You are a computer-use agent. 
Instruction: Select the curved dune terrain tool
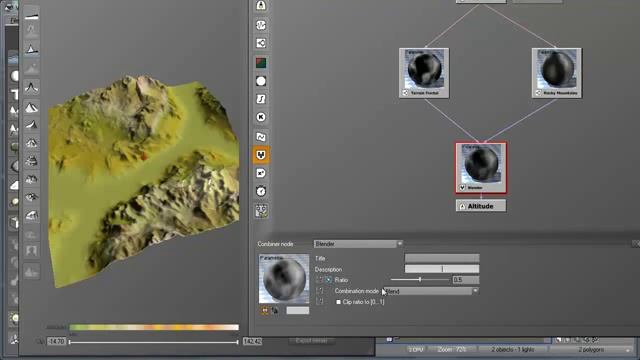[x=31, y=125]
